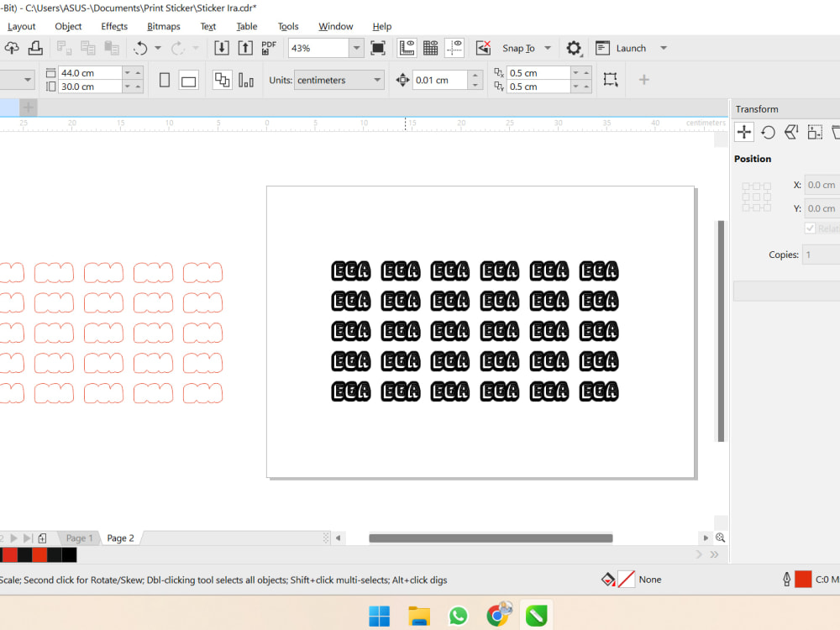The image size is (840, 630).
Task: Click the Launch application icon
Action: point(602,48)
